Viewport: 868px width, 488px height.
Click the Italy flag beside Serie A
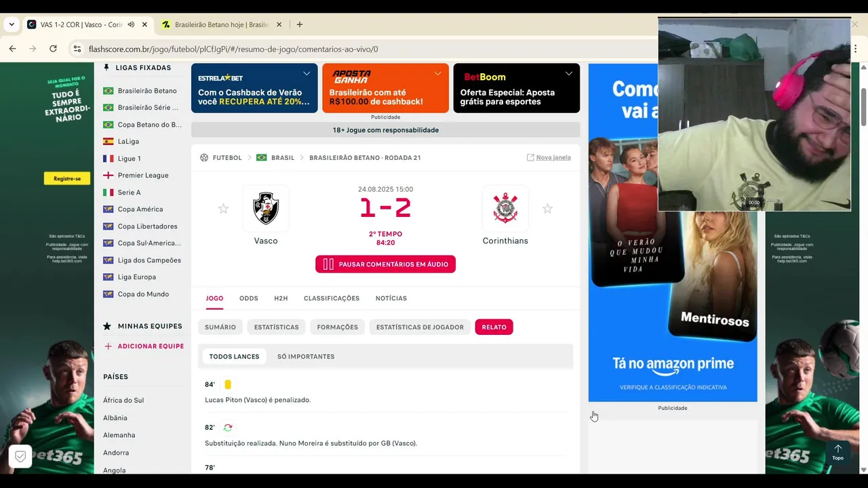108,192
